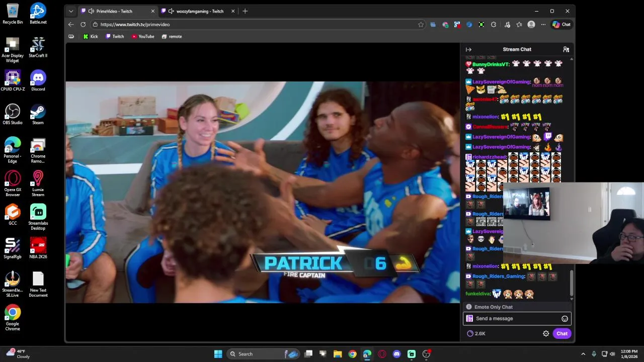Open the Kick bookmark
Viewport: 644px width, 362px height.
[x=91, y=36]
